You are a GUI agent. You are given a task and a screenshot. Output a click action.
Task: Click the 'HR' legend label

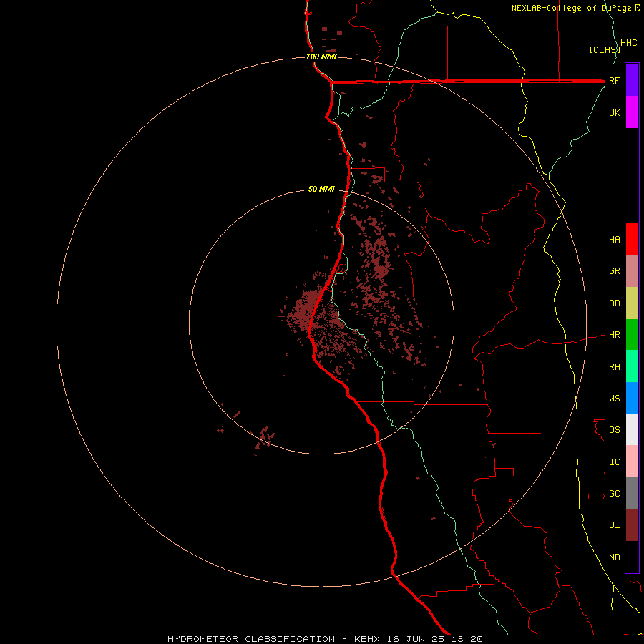[x=615, y=335]
